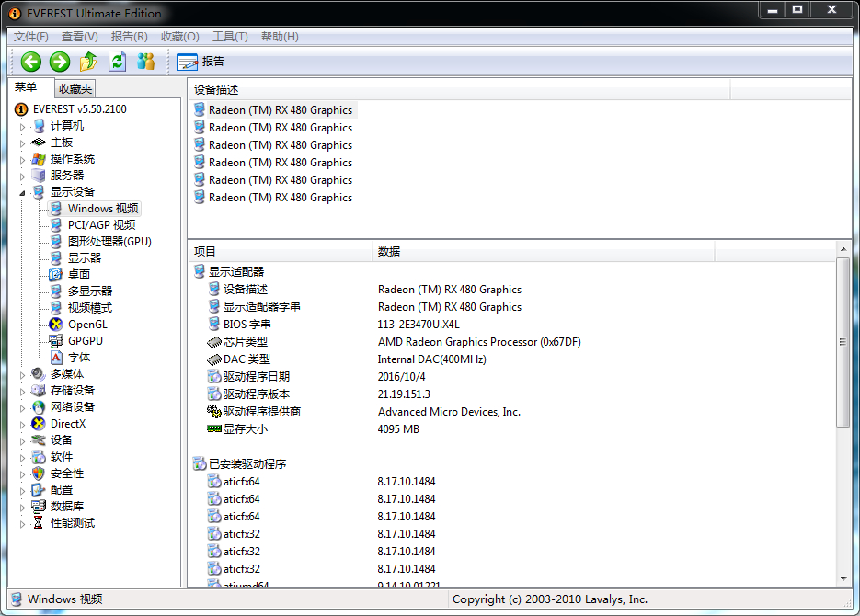The height and width of the screenshot is (616, 860).
Task: Select the EVEREST v5.50.2100 root item
Action: coord(79,109)
